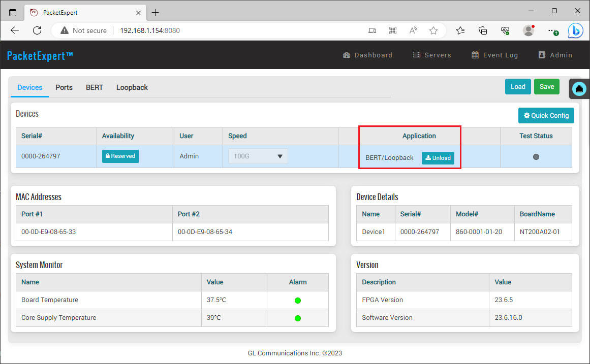The height and width of the screenshot is (364, 590).
Task: Switch to the Loopback tab
Action: coord(132,87)
